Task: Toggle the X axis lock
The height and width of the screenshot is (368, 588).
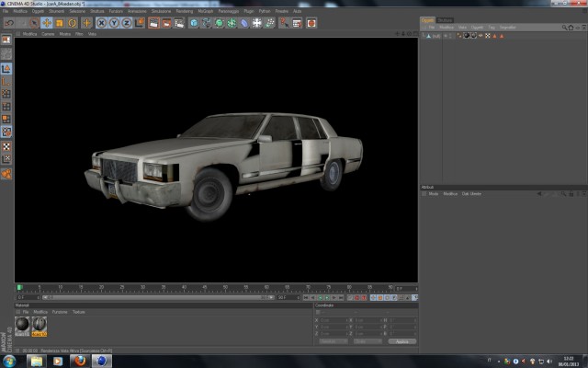Action: (x=101, y=23)
